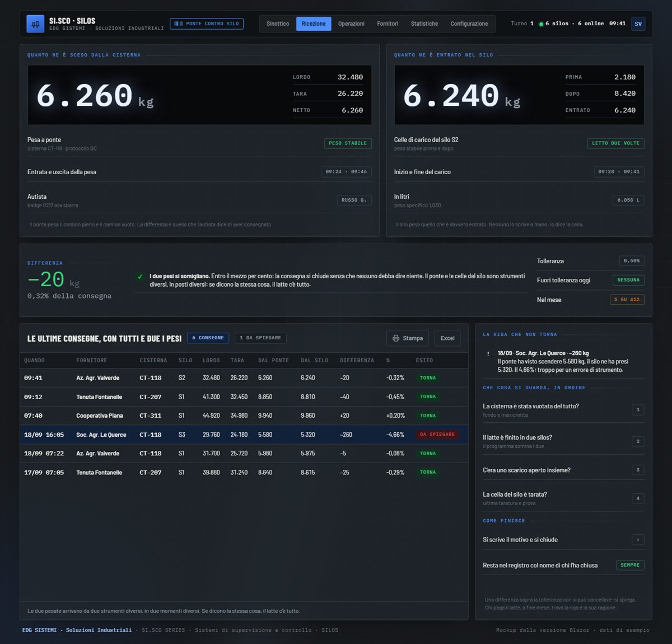Click the '0,50%' tolerance value
This screenshot has width=672, height=644.
pos(632,261)
